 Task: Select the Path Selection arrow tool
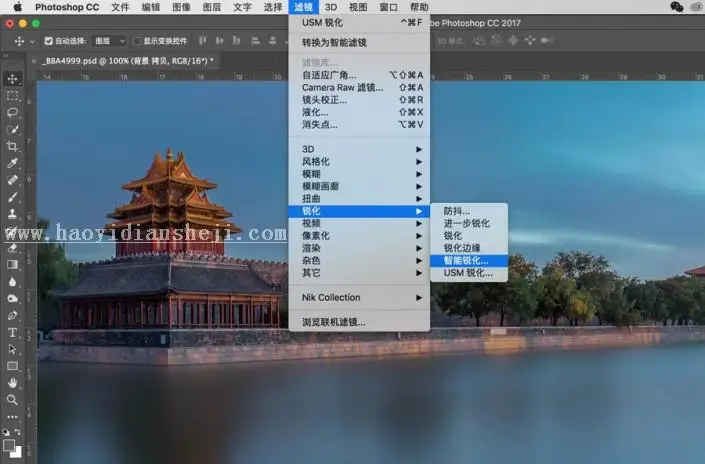tap(12, 349)
